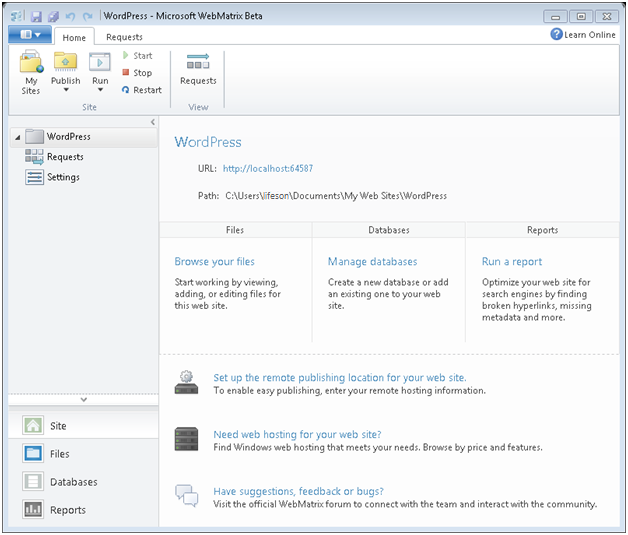
Task: Click the Run a report link
Action: [x=512, y=262]
